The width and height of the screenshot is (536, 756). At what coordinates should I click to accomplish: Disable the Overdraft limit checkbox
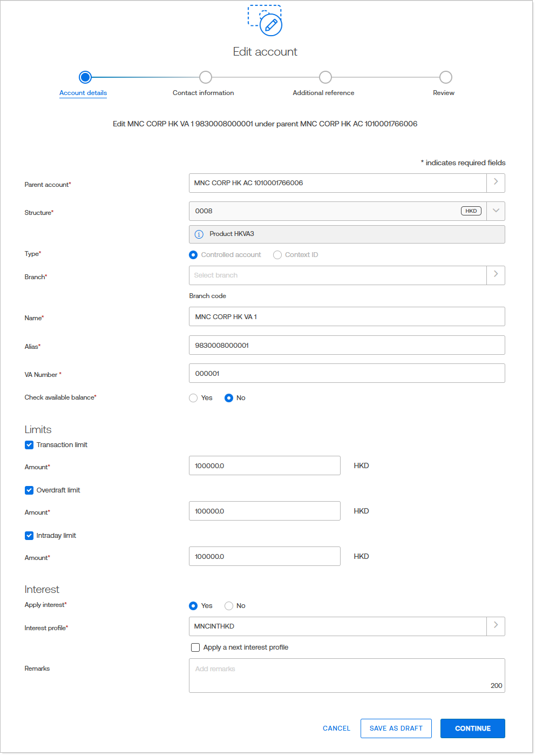click(x=29, y=490)
